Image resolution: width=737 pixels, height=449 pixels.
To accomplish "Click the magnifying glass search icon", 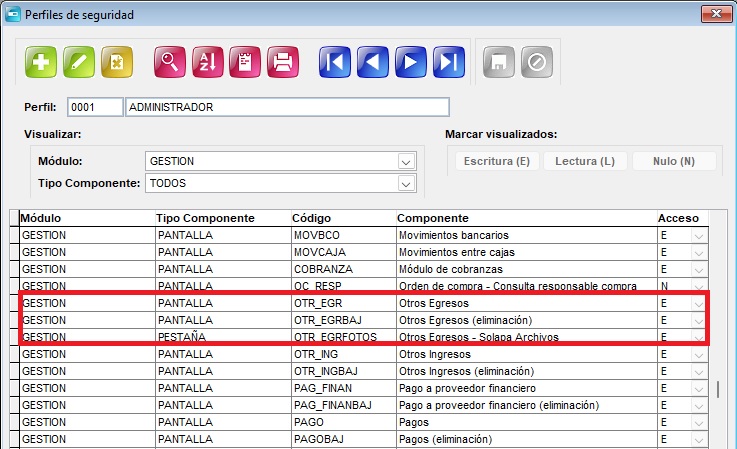I will click(170, 62).
